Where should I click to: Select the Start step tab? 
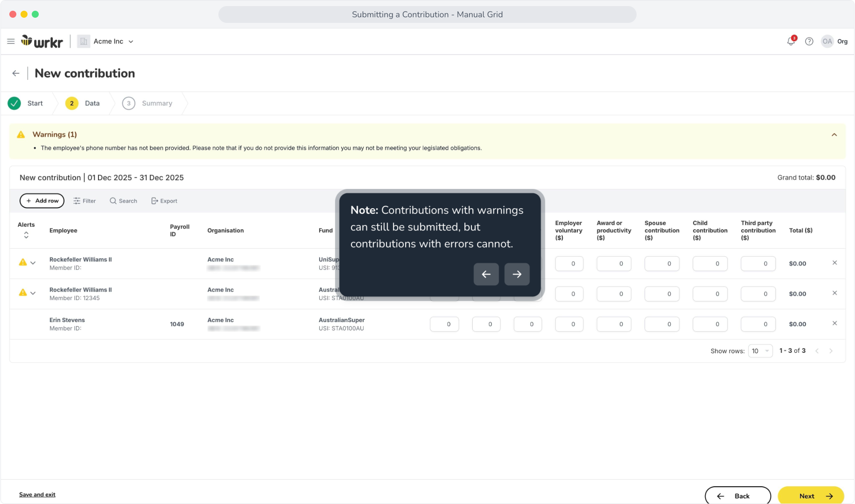coord(26,104)
